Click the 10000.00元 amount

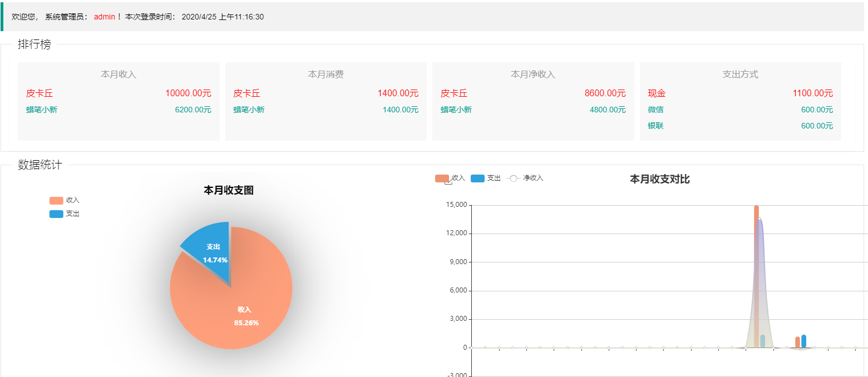[x=188, y=93]
